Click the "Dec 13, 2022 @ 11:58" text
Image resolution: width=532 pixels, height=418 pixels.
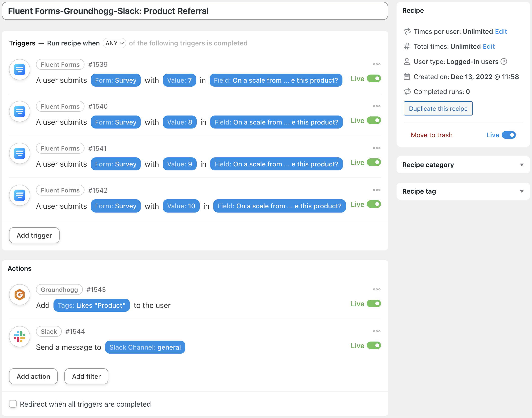(x=484, y=77)
